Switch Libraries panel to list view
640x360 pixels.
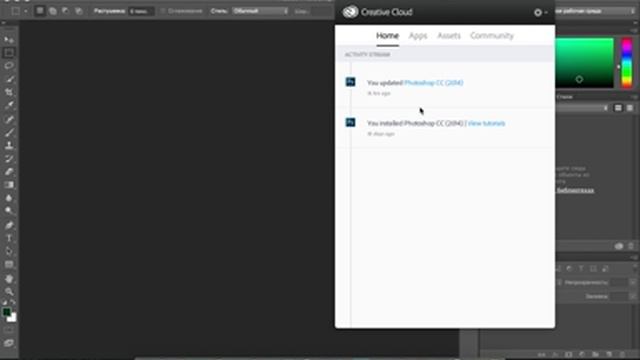pos(630,108)
